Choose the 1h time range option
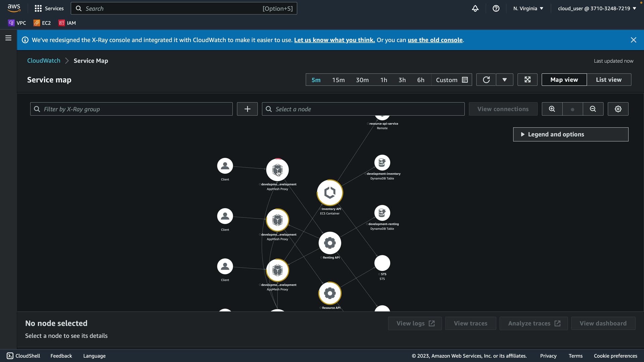 [x=383, y=80]
